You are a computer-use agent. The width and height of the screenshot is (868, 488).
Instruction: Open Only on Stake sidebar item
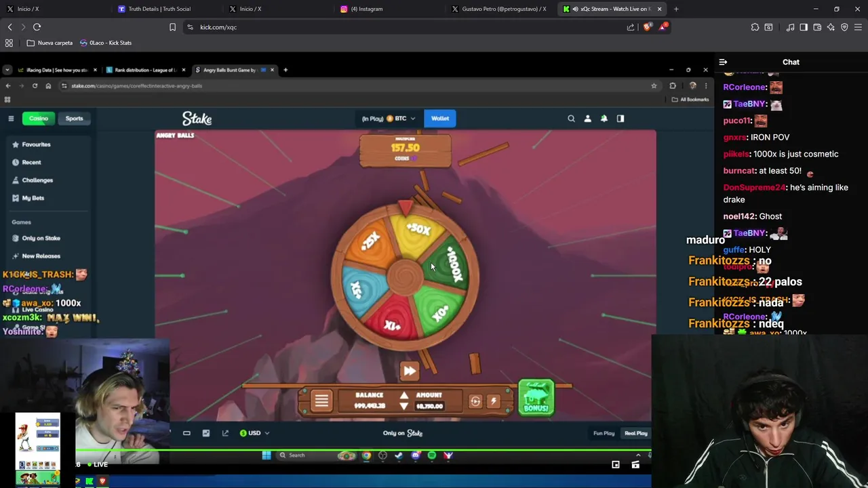[x=36, y=238]
